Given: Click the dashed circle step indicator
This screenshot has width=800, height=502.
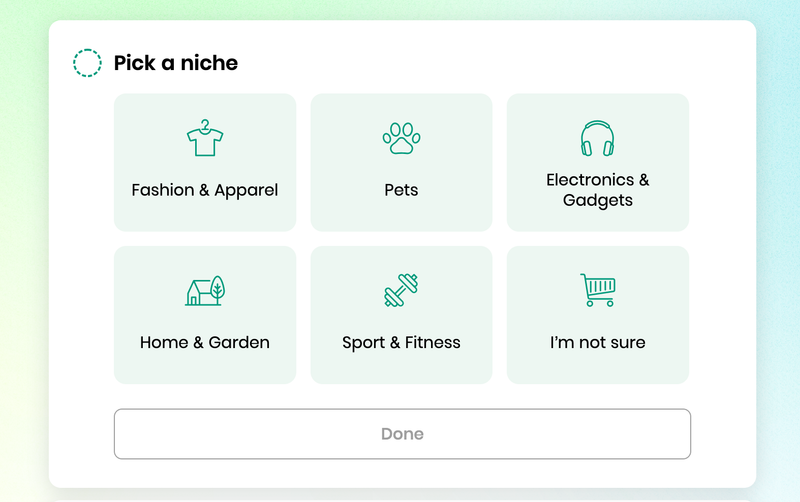Looking at the screenshot, I should point(87,63).
